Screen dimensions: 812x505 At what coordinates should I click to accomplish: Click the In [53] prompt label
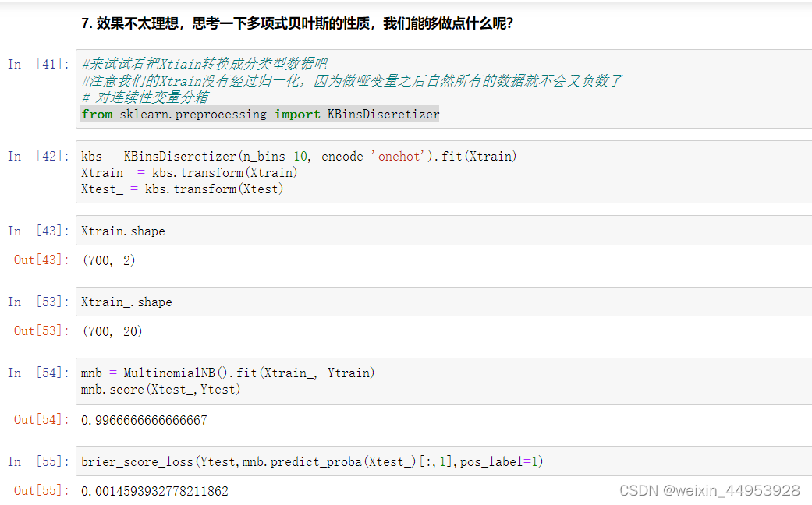tap(38, 302)
